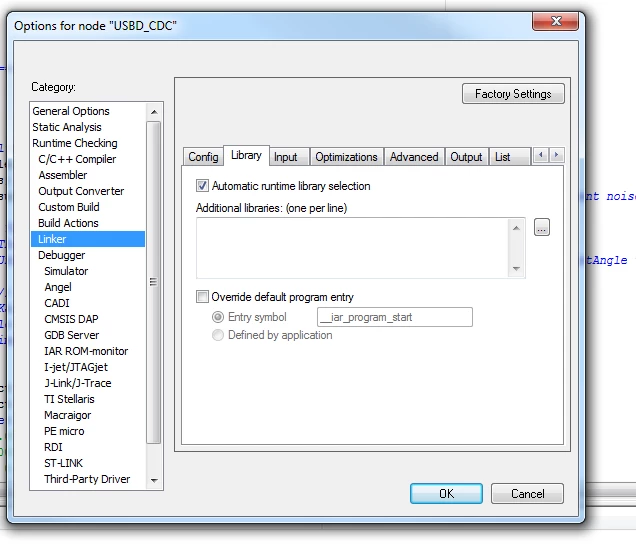The height and width of the screenshot is (550, 636).
Task: Switch to the Config tab
Action: pyautogui.click(x=203, y=157)
